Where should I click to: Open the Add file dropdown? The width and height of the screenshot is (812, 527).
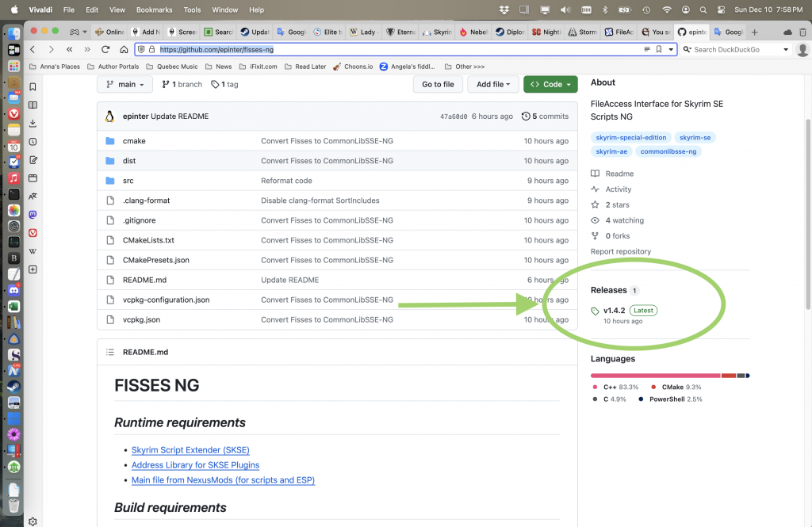coord(494,84)
